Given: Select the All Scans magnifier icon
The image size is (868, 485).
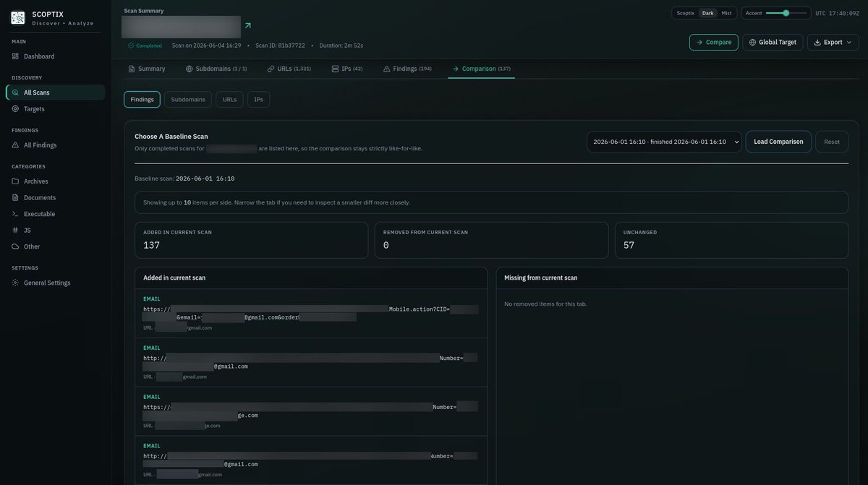Looking at the screenshot, I should pyautogui.click(x=16, y=93).
